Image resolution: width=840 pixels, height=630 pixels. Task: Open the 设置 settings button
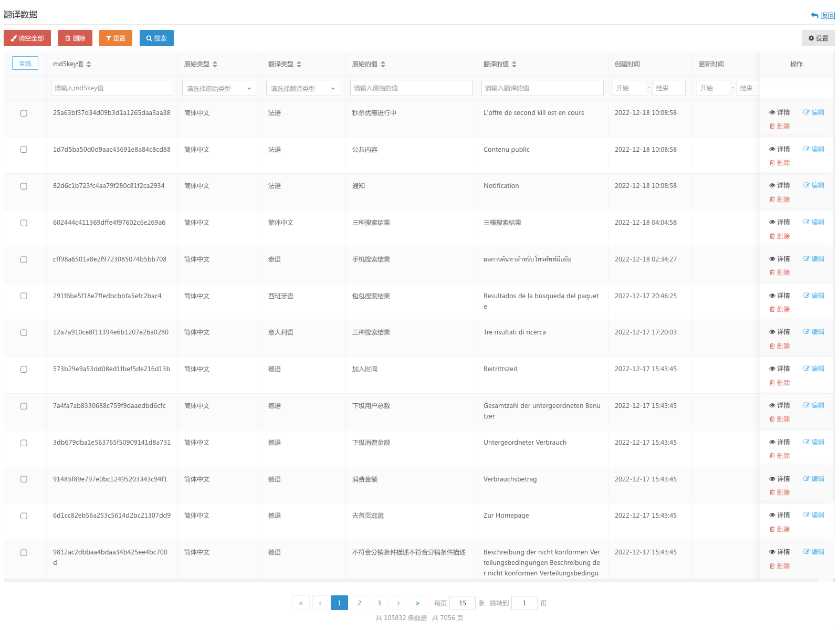(x=818, y=38)
